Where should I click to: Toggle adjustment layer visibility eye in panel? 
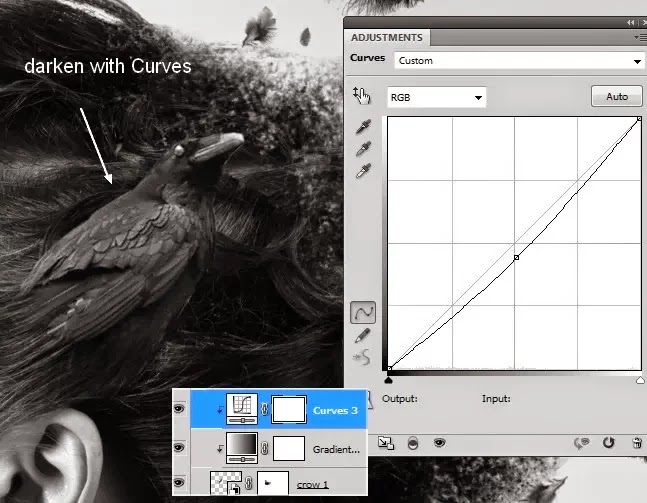coord(439,443)
